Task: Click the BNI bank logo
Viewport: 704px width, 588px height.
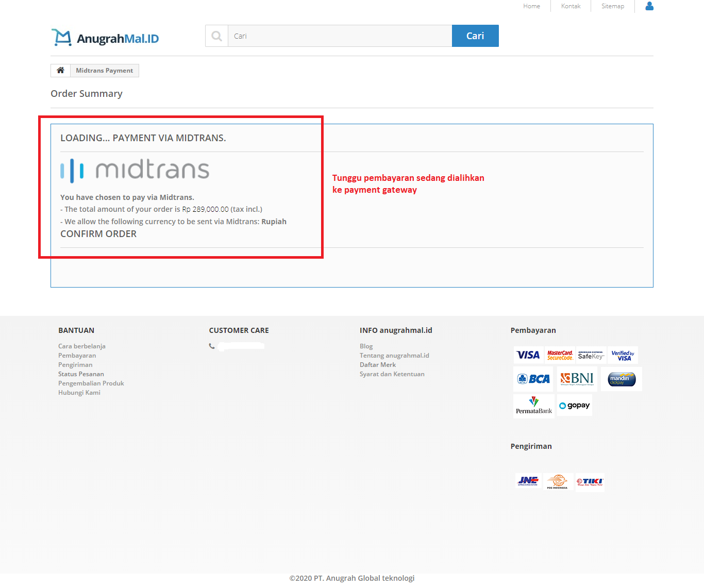Action: pos(577,379)
